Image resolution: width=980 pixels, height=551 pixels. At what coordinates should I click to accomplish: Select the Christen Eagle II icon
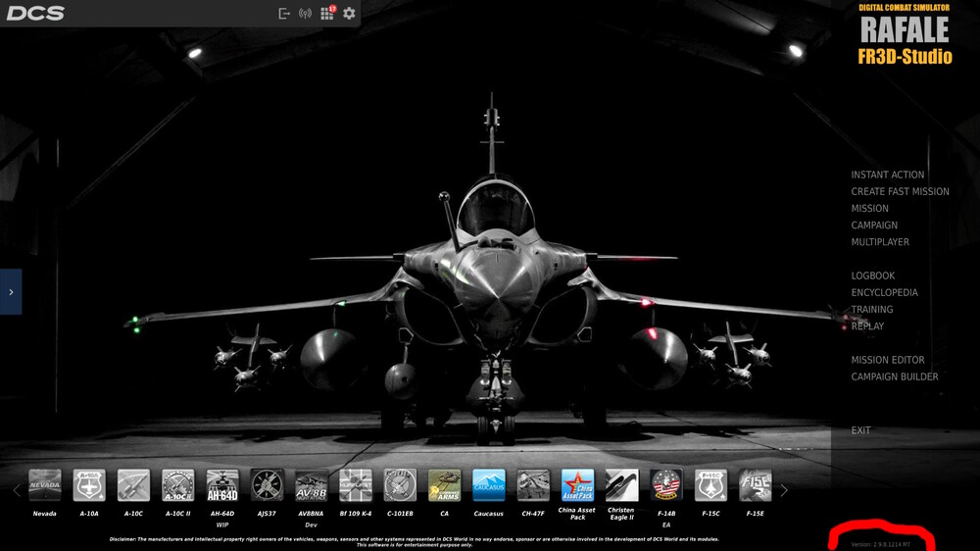[x=622, y=485]
